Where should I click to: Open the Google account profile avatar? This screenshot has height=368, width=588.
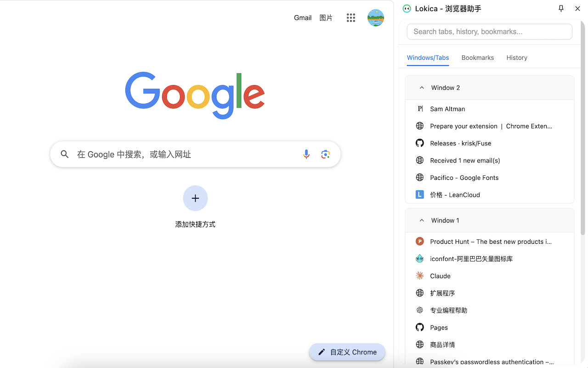pyautogui.click(x=376, y=18)
